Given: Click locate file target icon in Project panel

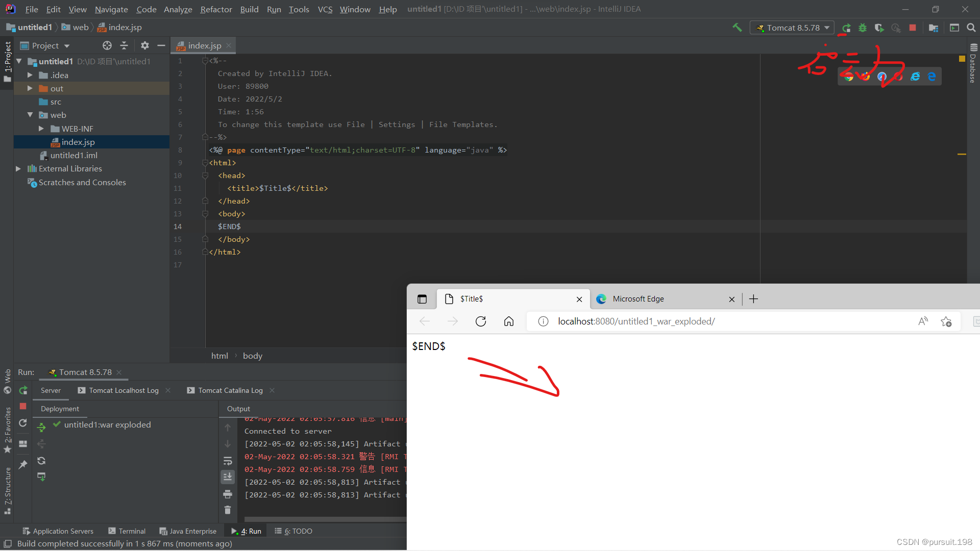Looking at the screenshot, I should (x=107, y=45).
